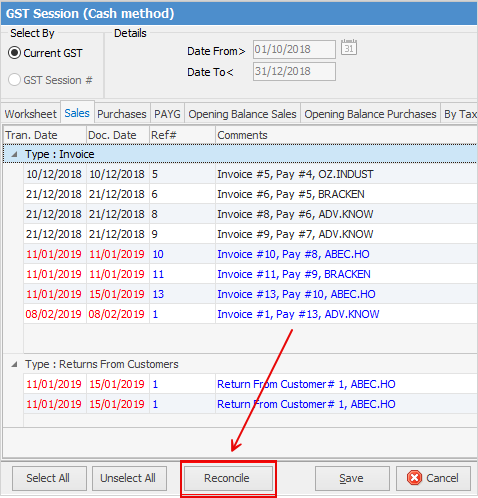Click Tran. Date 11/01/2019 in Invoice #11 row
Screen dimensions: 478x498
54,274
